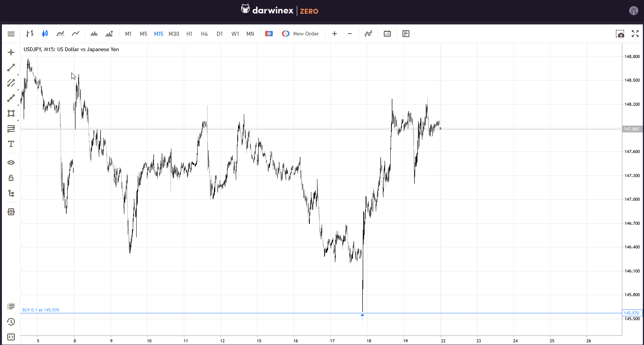Select polyline drawing tool
The width and height of the screenshot is (644, 345).
click(11, 98)
